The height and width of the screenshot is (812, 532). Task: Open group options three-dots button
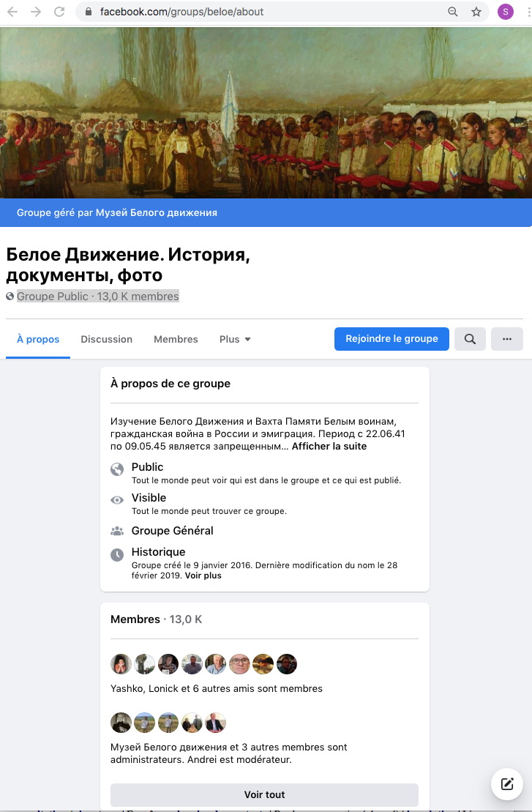[x=506, y=339]
